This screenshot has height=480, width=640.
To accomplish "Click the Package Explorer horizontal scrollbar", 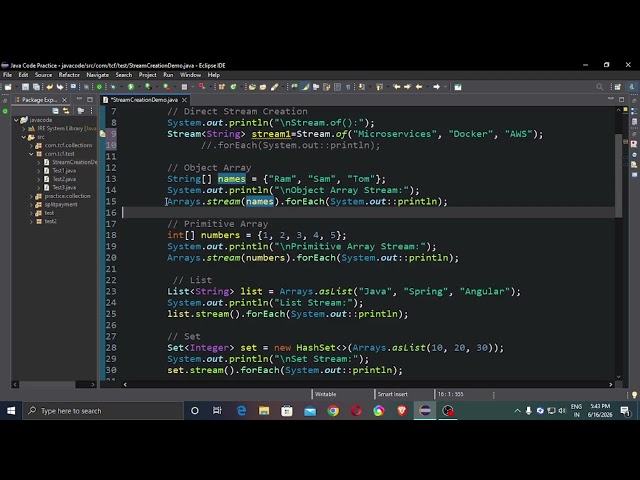I will click(x=48, y=384).
